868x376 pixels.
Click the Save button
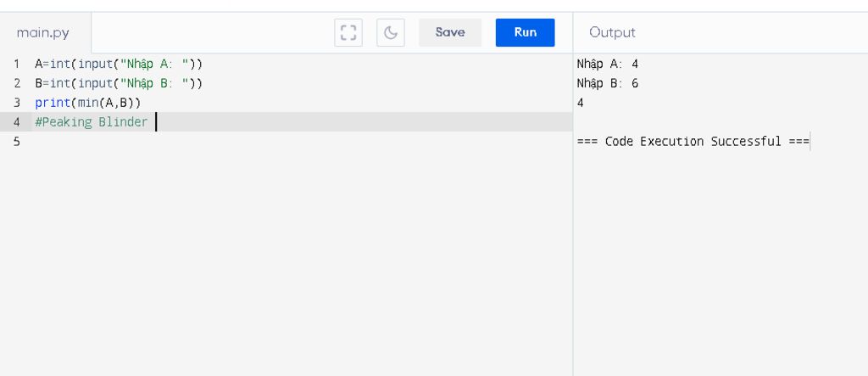tap(450, 33)
